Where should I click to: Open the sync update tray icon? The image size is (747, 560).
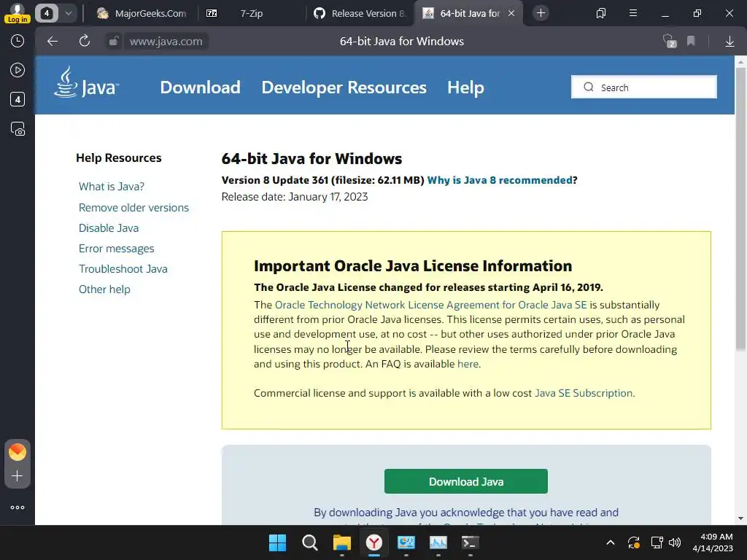(634, 542)
